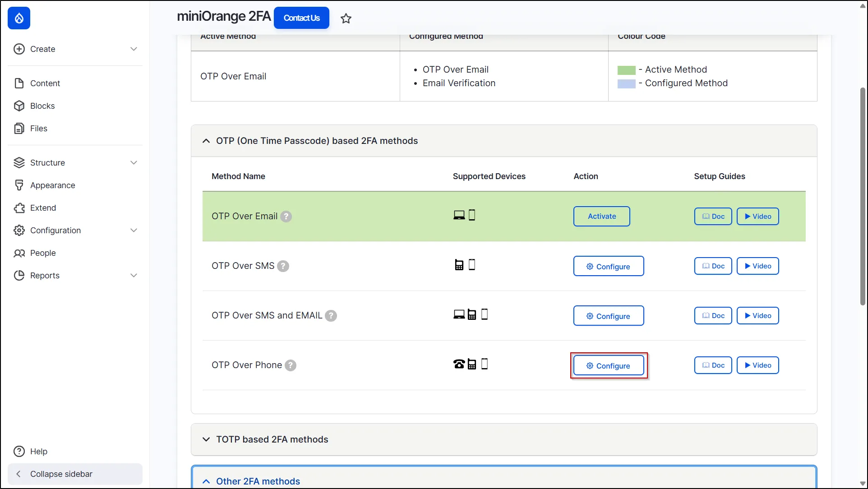Expand TOTP based 2FA methods section
This screenshot has width=868, height=489.
(x=504, y=439)
